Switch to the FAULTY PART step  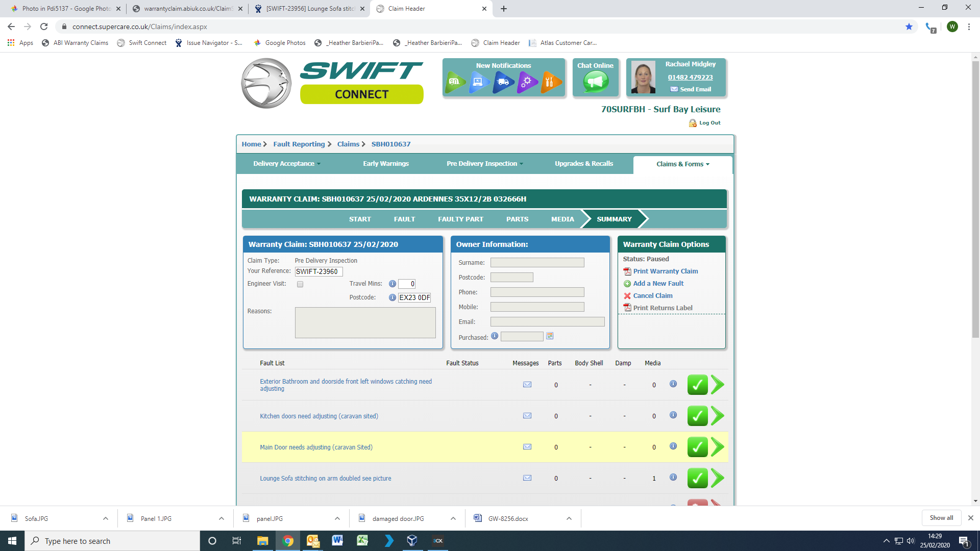460,219
